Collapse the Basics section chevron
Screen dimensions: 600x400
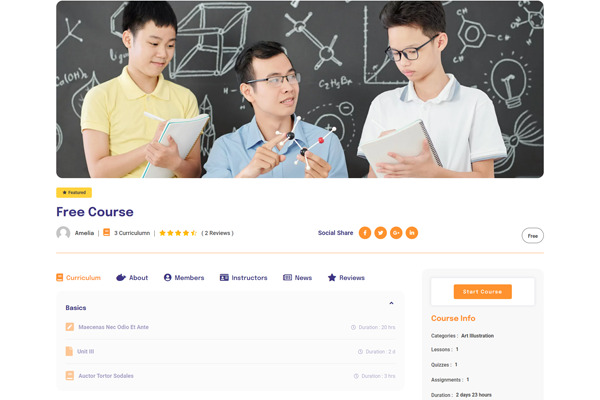pos(391,303)
